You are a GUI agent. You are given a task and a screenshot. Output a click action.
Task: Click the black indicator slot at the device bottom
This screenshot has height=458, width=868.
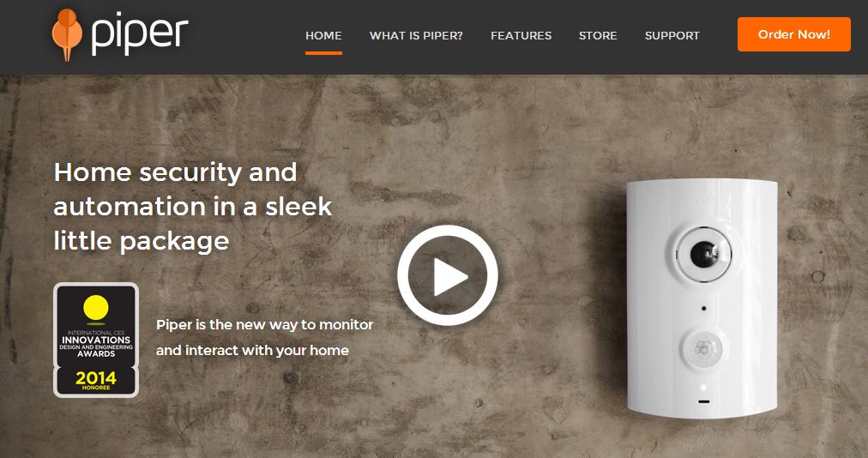tap(703, 401)
